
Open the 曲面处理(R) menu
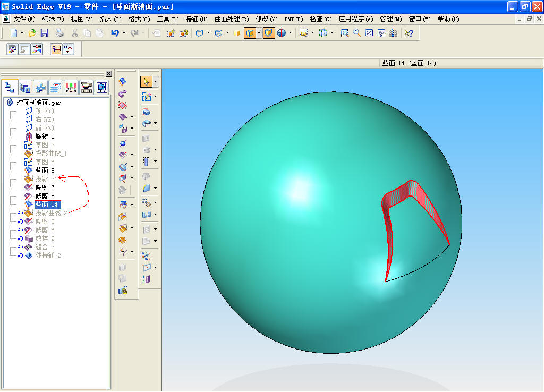click(x=232, y=19)
